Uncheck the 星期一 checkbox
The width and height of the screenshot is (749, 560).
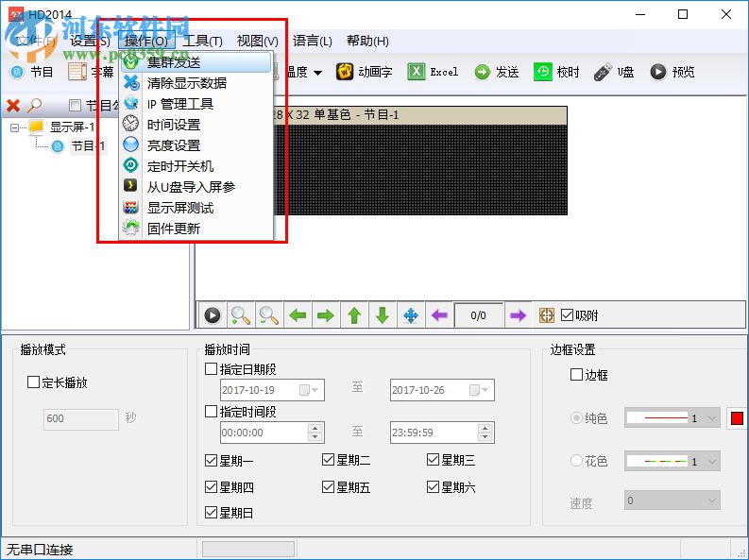211,461
